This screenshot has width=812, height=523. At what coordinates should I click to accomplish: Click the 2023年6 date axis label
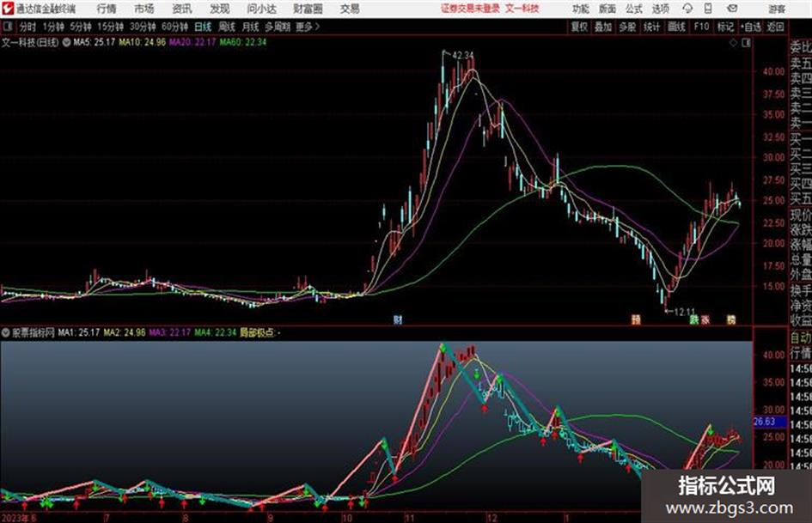point(19,518)
